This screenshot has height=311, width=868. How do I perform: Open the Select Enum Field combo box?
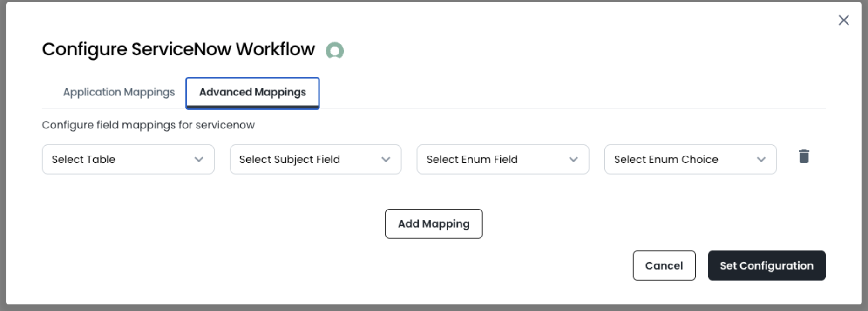pos(502,159)
